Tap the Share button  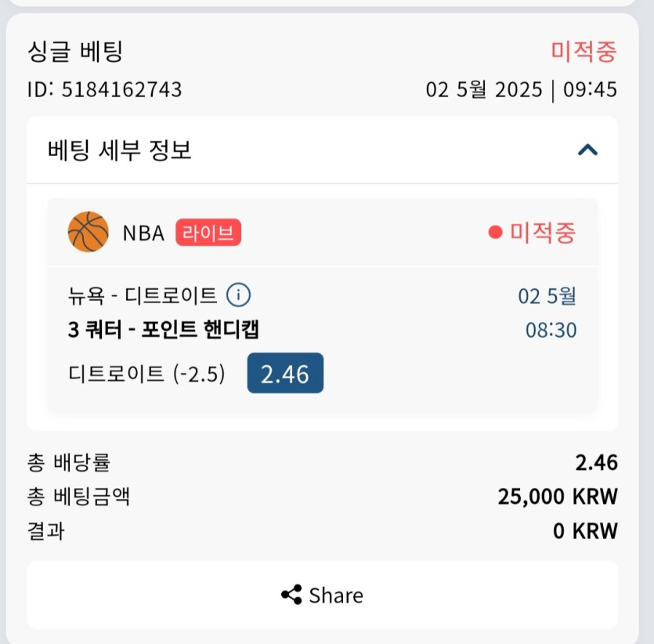point(322,595)
